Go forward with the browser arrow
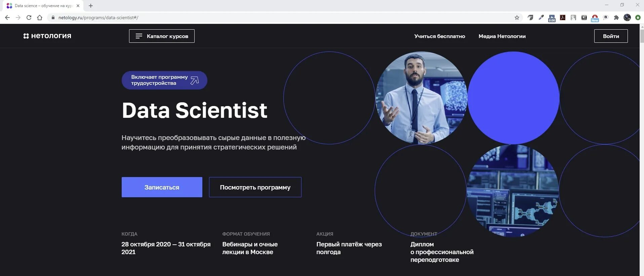Viewport: 644px width, 276px height. [x=18, y=18]
